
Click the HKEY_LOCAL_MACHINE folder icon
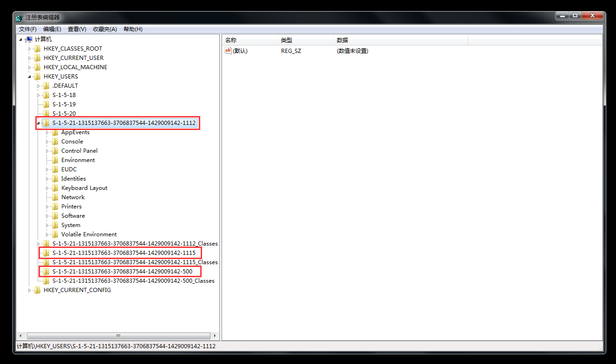pyautogui.click(x=37, y=67)
